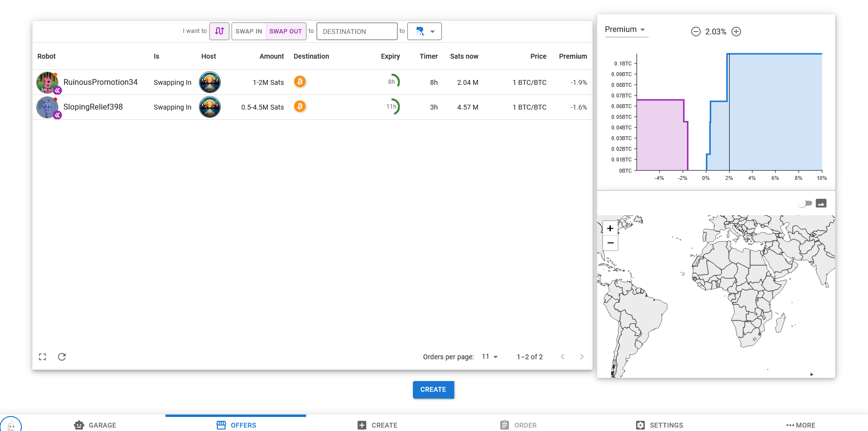
Task: Toggle the map mode switch
Action: (x=805, y=203)
